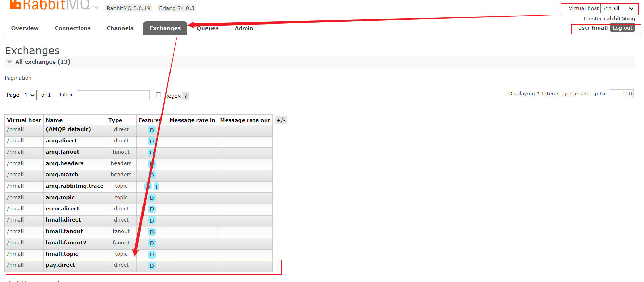The width and height of the screenshot is (644, 282).
Task: Open the Channels tab
Action: (x=120, y=28)
